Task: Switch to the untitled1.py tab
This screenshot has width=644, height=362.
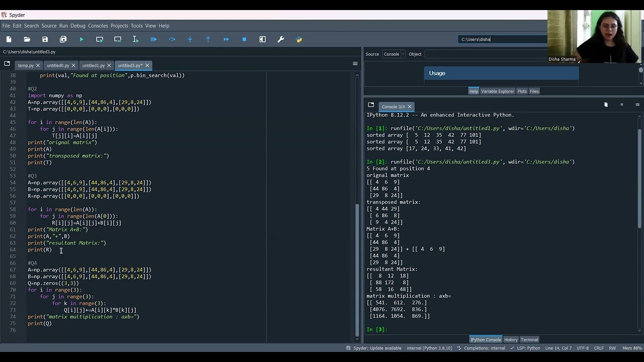Action: coord(94,65)
